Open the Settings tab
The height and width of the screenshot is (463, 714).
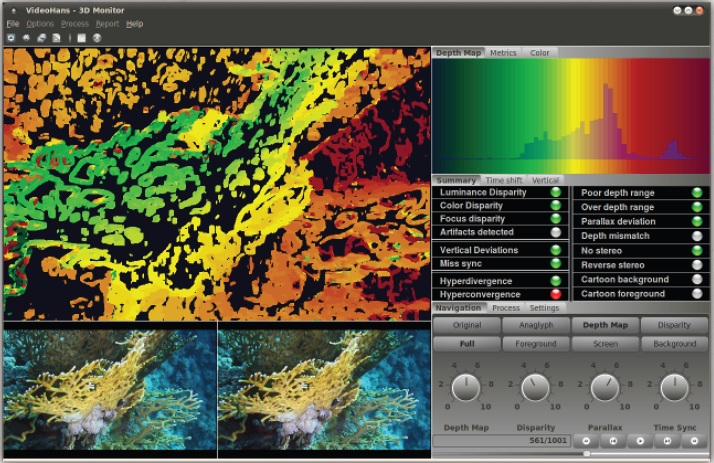tap(544, 308)
